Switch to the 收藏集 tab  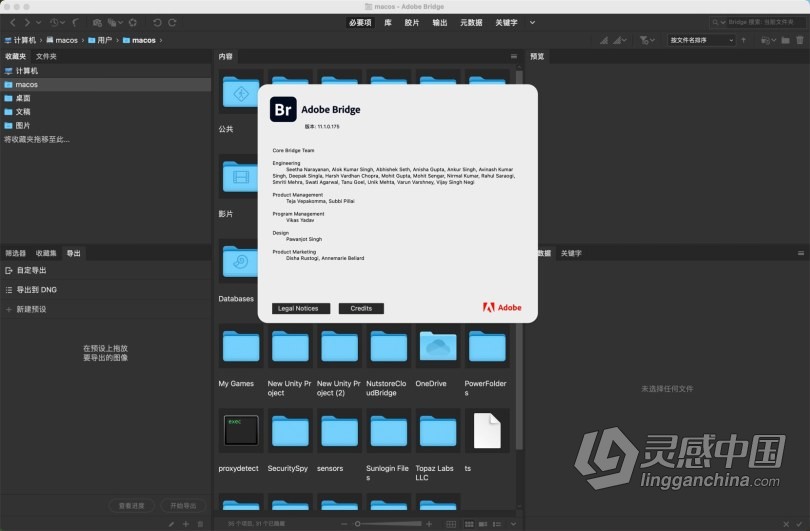[x=46, y=253]
